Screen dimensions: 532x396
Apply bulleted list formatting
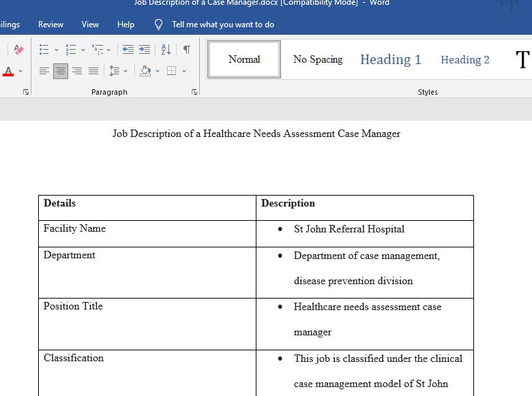(44, 50)
